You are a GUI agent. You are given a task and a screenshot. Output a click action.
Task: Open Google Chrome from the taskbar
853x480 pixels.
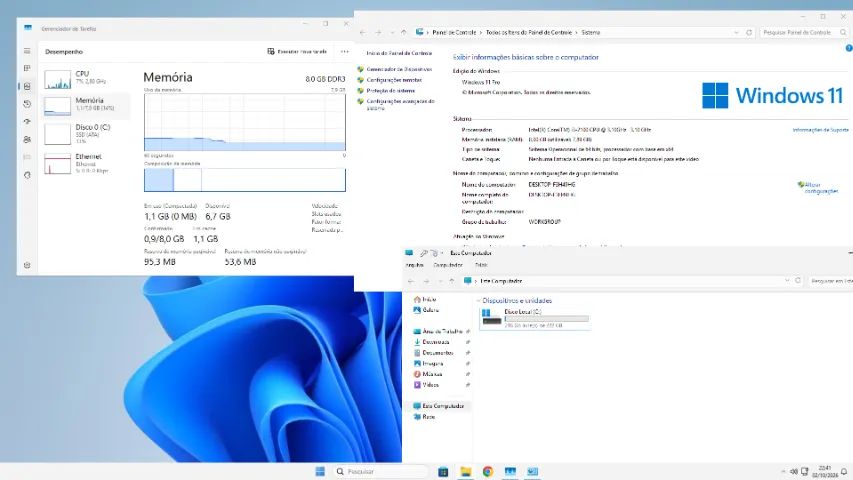tap(488, 471)
